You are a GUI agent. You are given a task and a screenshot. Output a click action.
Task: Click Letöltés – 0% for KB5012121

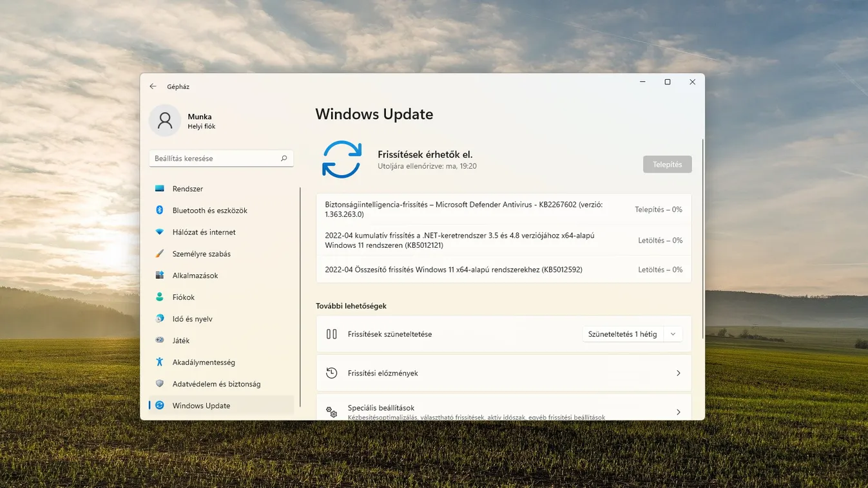click(x=660, y=240)
